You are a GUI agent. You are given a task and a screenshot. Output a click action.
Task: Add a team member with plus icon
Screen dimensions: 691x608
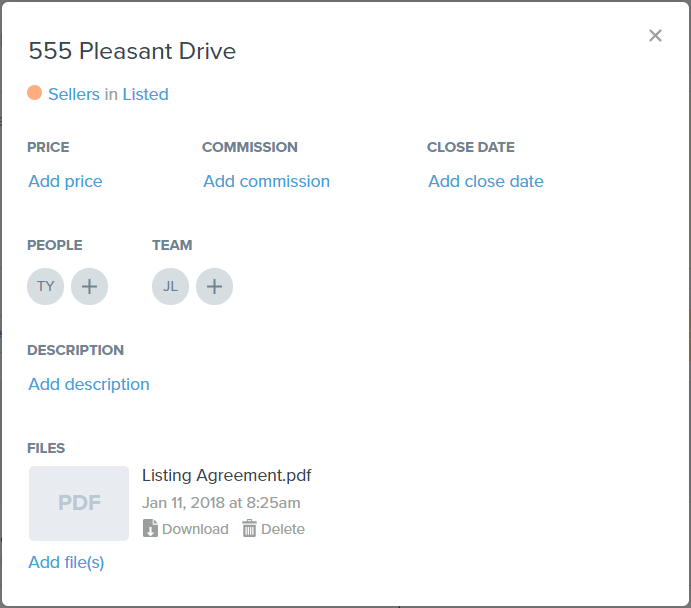pyautogui.click(x=215, y=286)
